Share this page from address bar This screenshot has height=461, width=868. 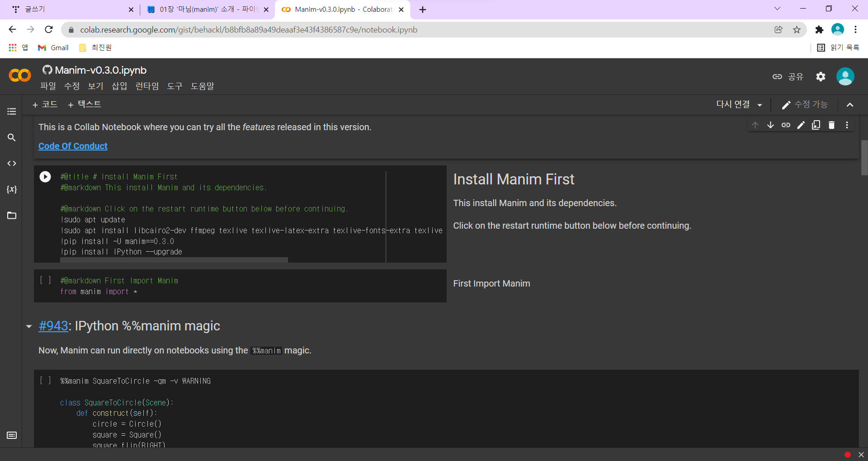tap(778, 30)
